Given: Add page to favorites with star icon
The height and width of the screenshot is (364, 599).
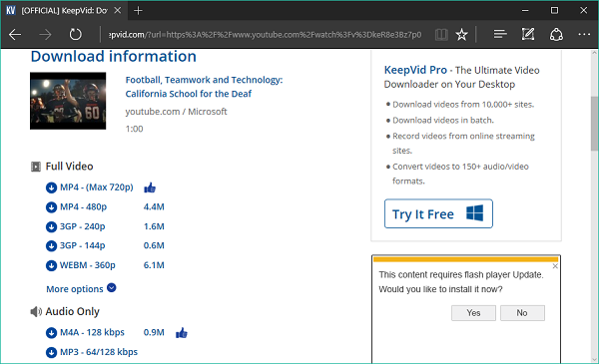Looking at the screenshot, I should (x=461, y=35).
